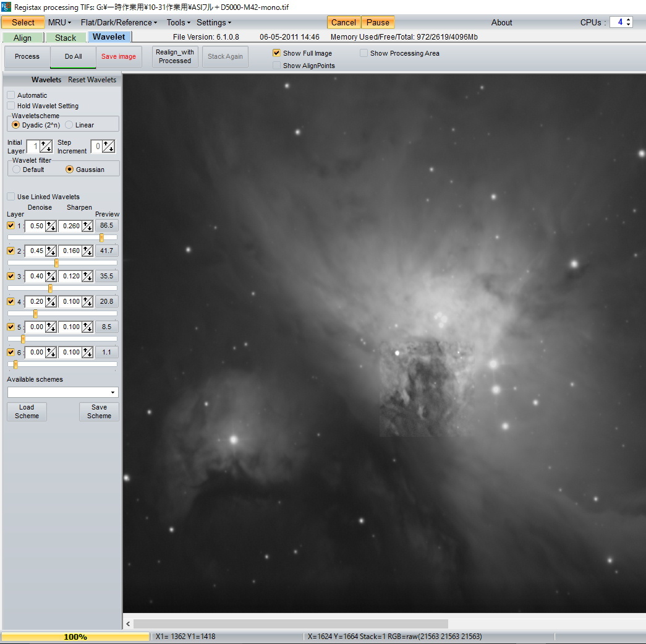Image resolution: width=646 pixels, height=644 pixels.
Task: Click the CPUs count spinner arrows
Action: (x=628, y=22)
